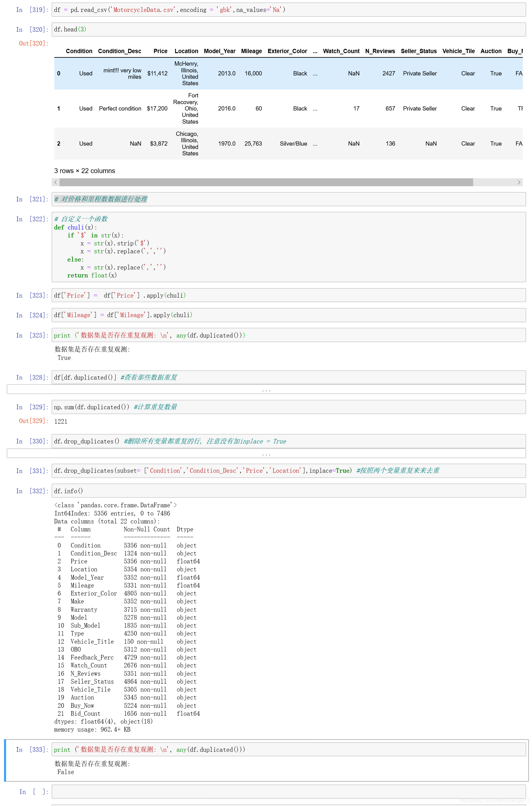This screenshot has height=806, width=532.
Task: Click the Vehicle_Tile column header
Action: 458,51
